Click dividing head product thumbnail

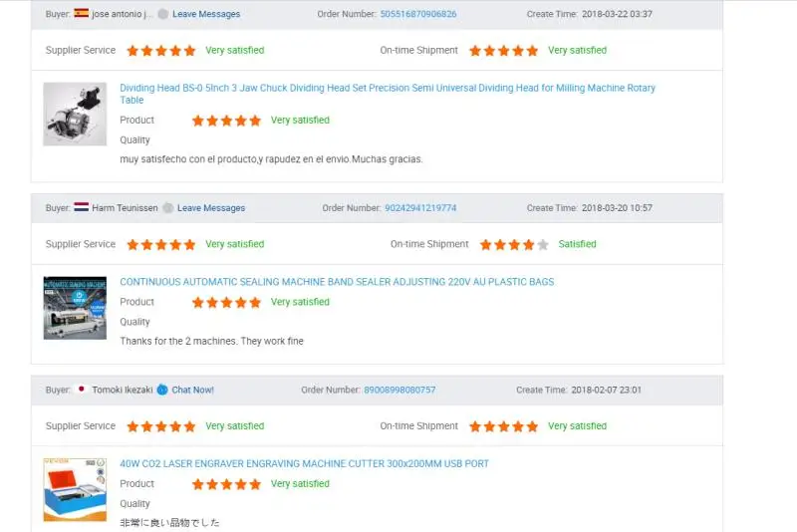(75, 114)
